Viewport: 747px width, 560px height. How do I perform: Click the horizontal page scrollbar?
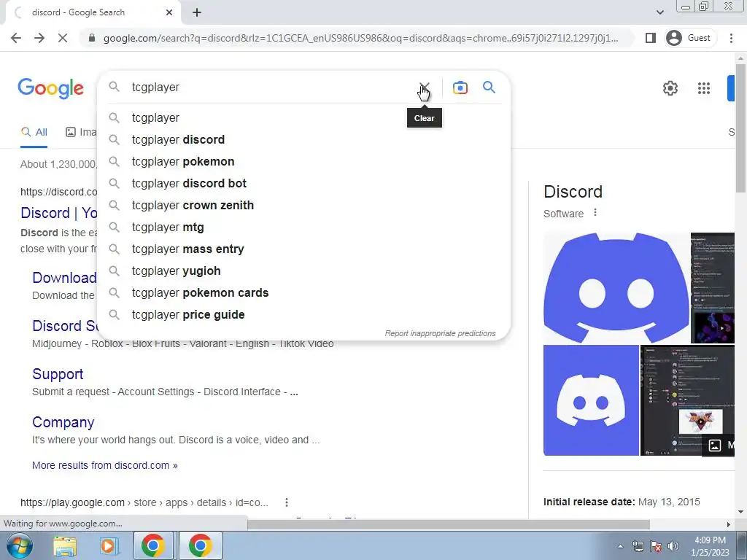coord(448,524)
